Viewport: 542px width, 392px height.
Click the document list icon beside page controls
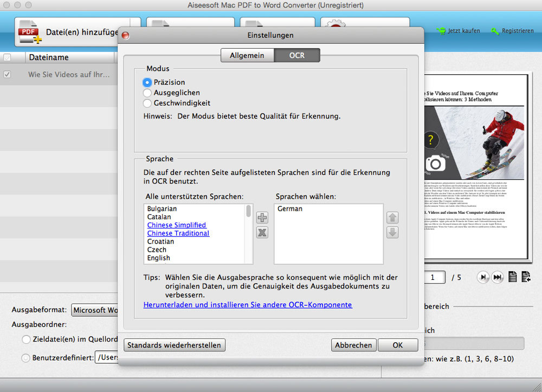click(526, 277)
